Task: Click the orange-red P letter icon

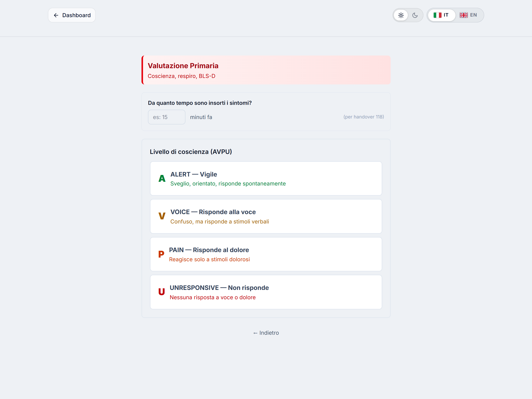Action: (x=161, y=254)
